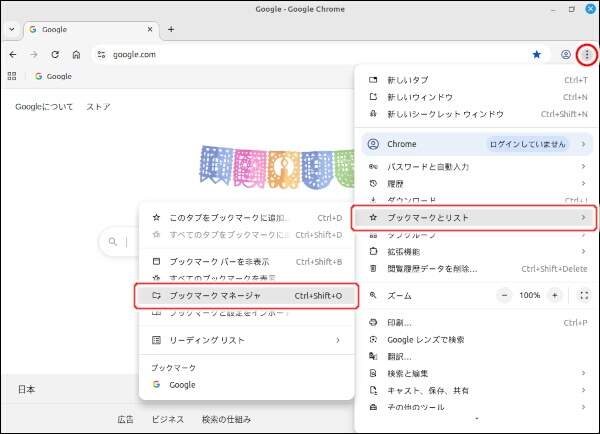Expand 検索と編集 submenu
Image resolution: width=600 pixels, height=434 pixels.
point(478,373)
